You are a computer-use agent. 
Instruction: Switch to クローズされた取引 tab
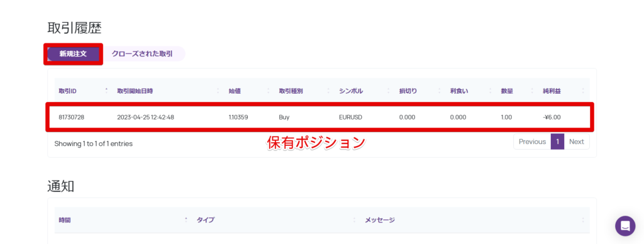click(143, 54)
